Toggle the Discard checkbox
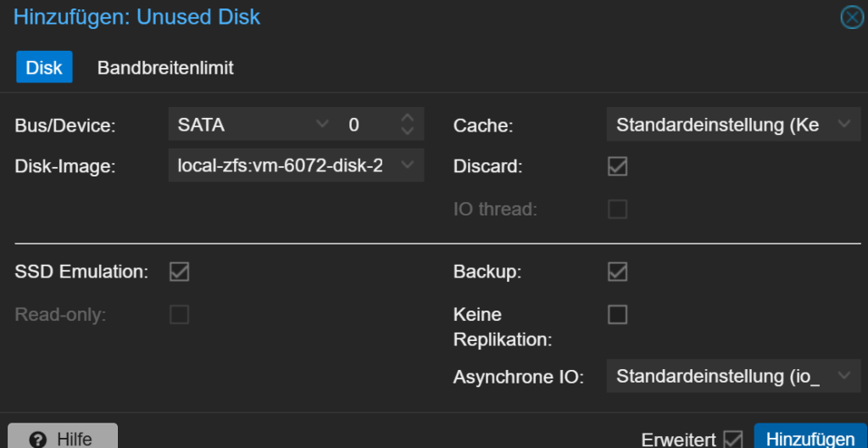The height and width of the screenshot is (448, 868). click(617, 165)
